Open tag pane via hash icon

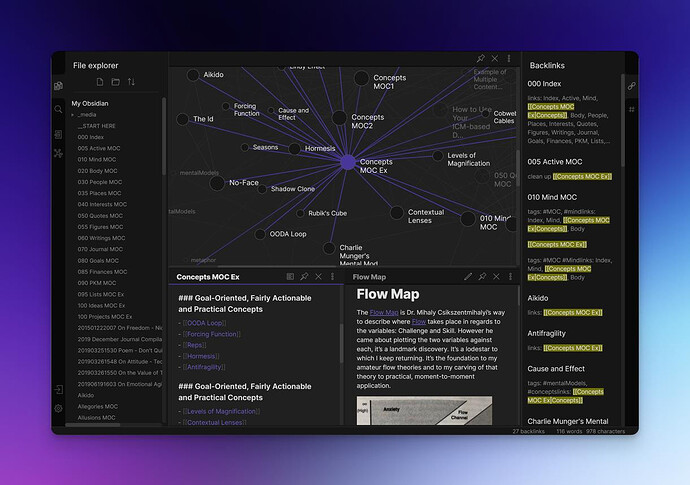tap(631, 109)
